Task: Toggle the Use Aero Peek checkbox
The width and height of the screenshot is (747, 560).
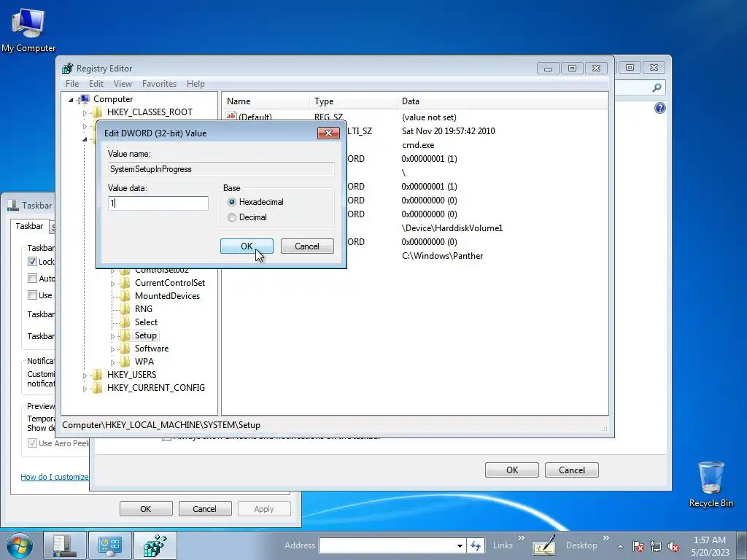Action: point(32,443)
